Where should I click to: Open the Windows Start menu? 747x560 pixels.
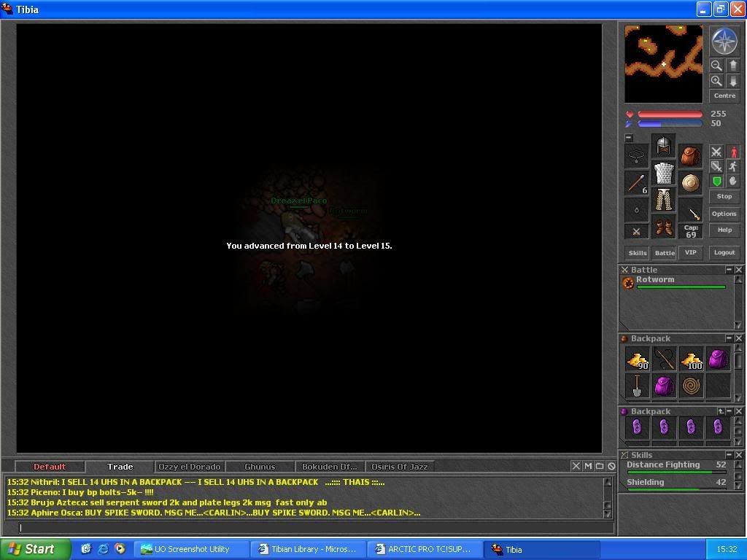(x=35, y=549)
